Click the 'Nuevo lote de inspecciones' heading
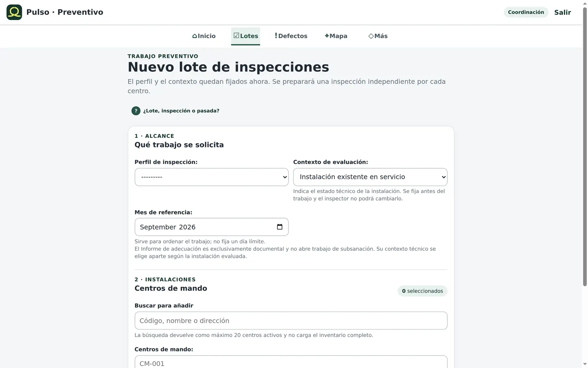 (229, 67)
